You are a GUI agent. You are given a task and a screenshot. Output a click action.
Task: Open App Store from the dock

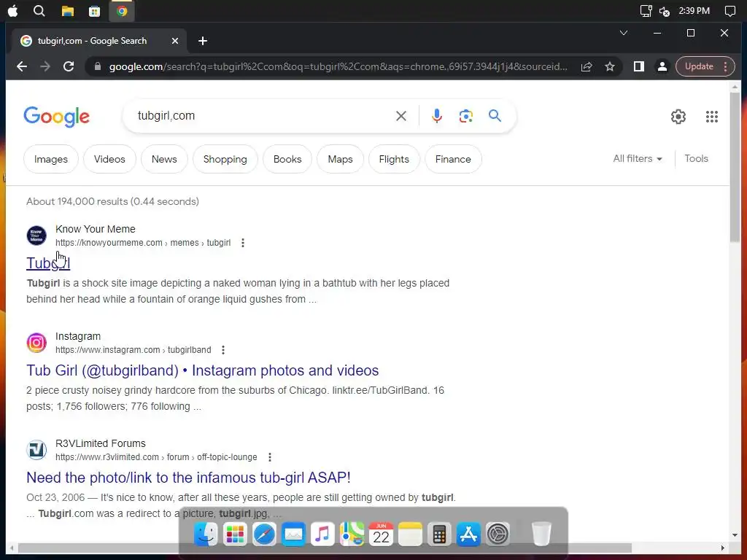(469, 534)
